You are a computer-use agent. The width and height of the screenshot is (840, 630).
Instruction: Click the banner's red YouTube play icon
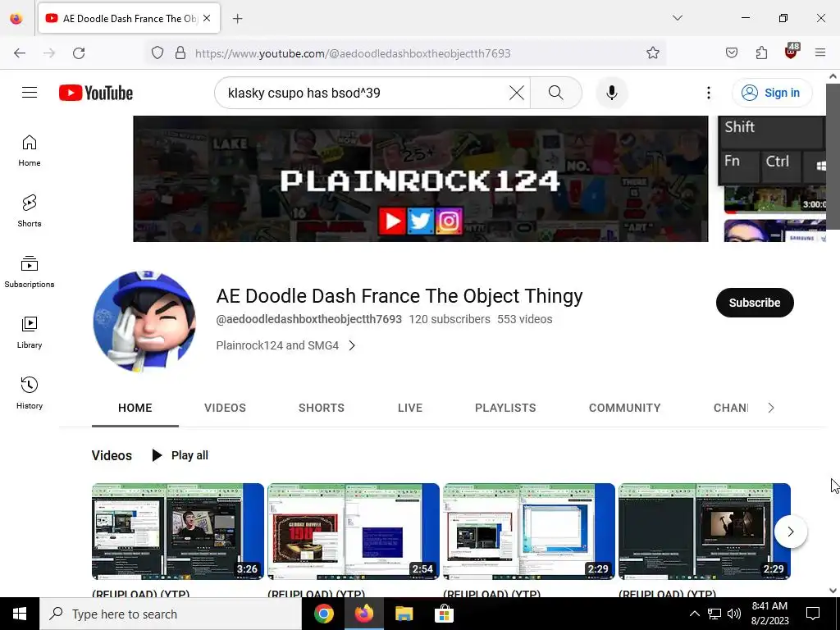391,221
